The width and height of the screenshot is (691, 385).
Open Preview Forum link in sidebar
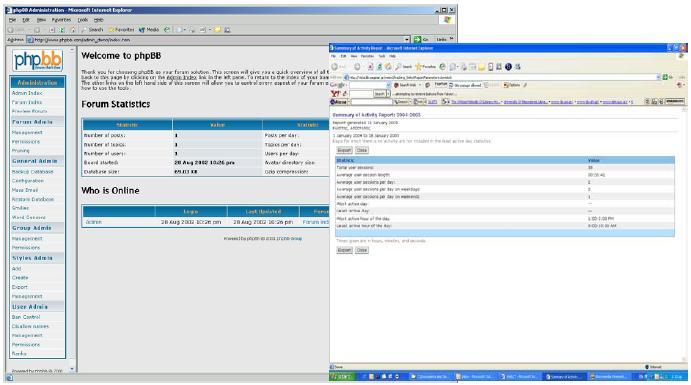29,111
